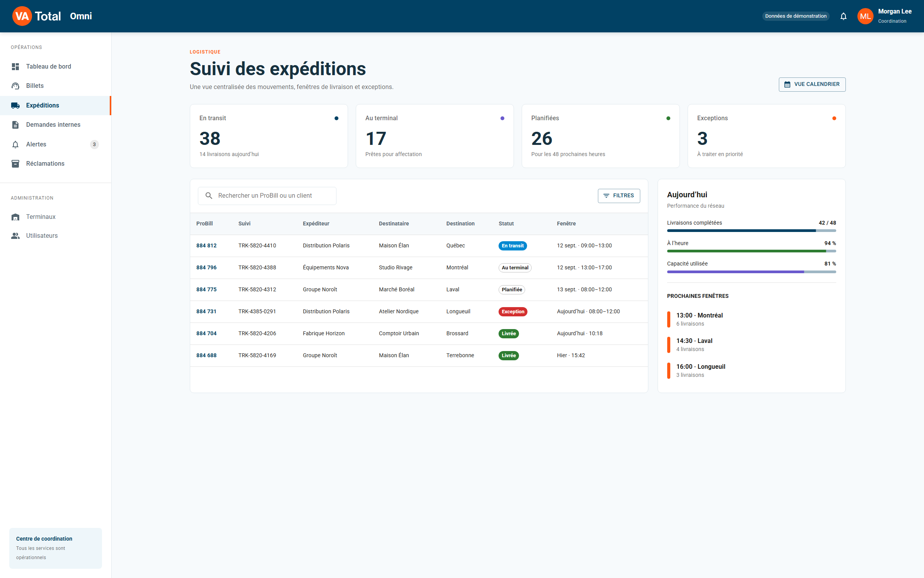
Task: Focus the ProBill or client search field
Action: click(x=267, y=196)
